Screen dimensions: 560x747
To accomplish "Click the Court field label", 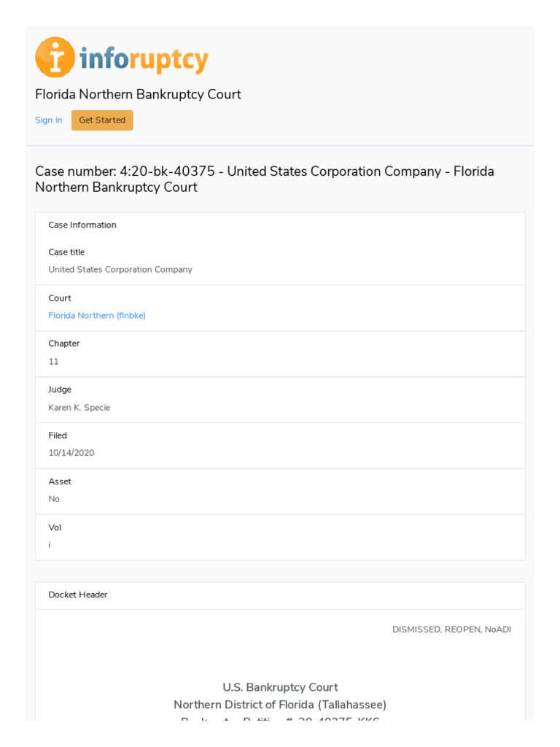I will pos(60,298).
